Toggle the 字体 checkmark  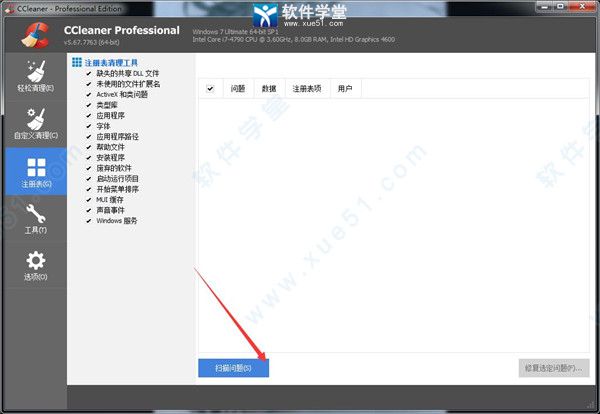point(89,126)
